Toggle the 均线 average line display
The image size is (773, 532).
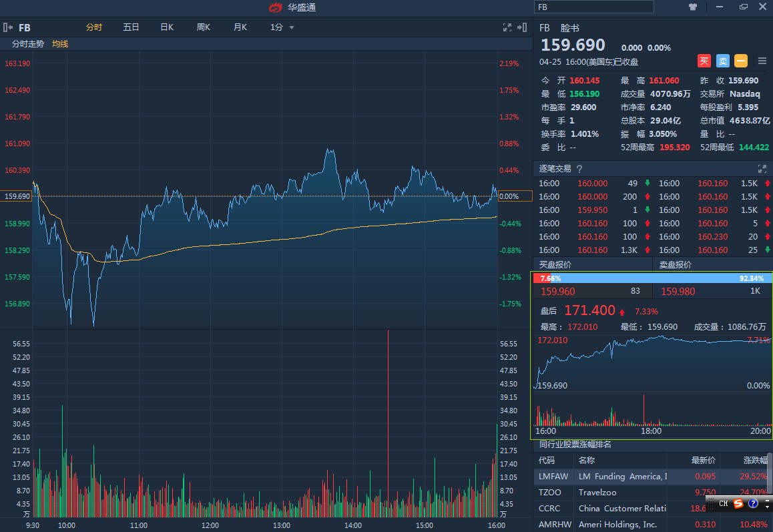[x=60, y=44]
